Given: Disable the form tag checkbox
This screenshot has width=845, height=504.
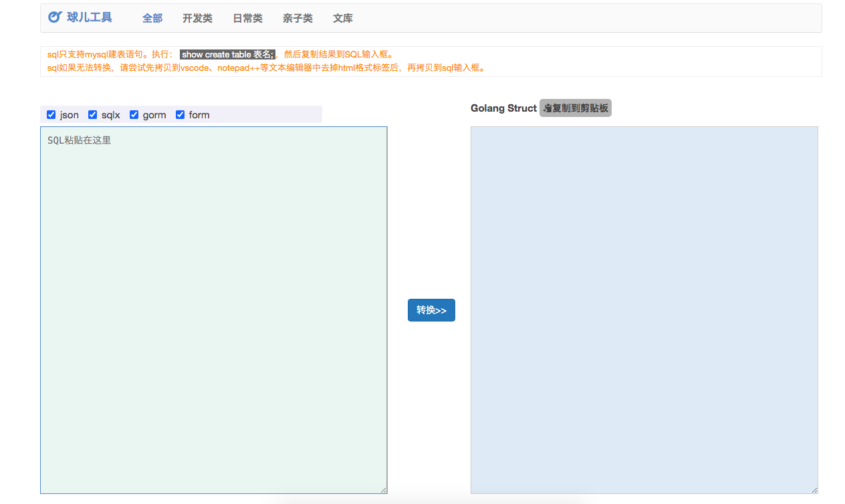Looking at the screenshot, I should click(180, 115).
